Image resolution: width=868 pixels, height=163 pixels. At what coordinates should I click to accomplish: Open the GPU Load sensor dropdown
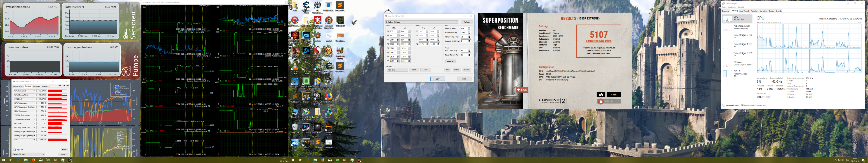coord(25,124)
